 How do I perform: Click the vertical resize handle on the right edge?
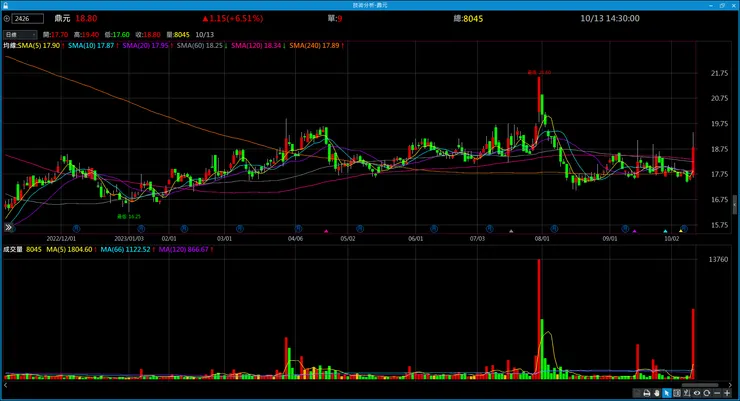[735, 205]
